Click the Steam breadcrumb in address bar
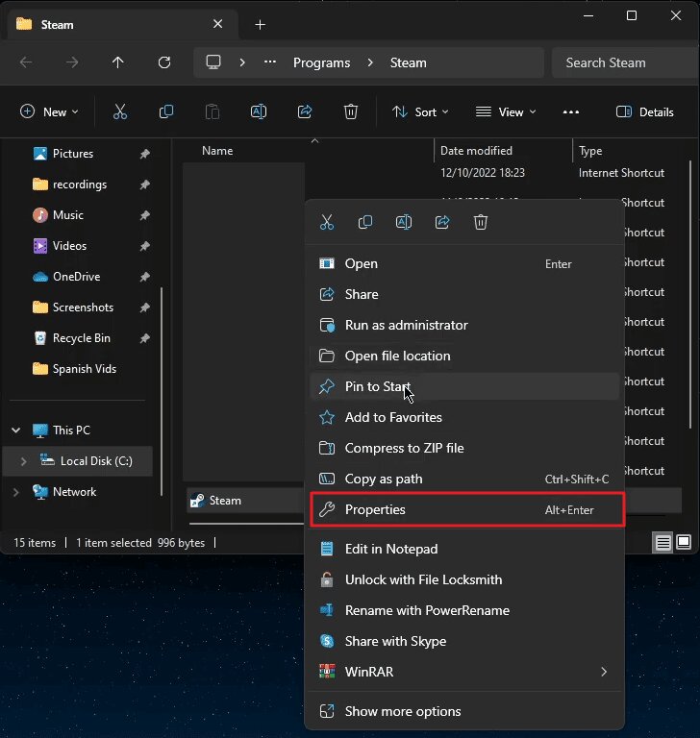The height and width of the screenshot is (738, 700). (408, 62)
